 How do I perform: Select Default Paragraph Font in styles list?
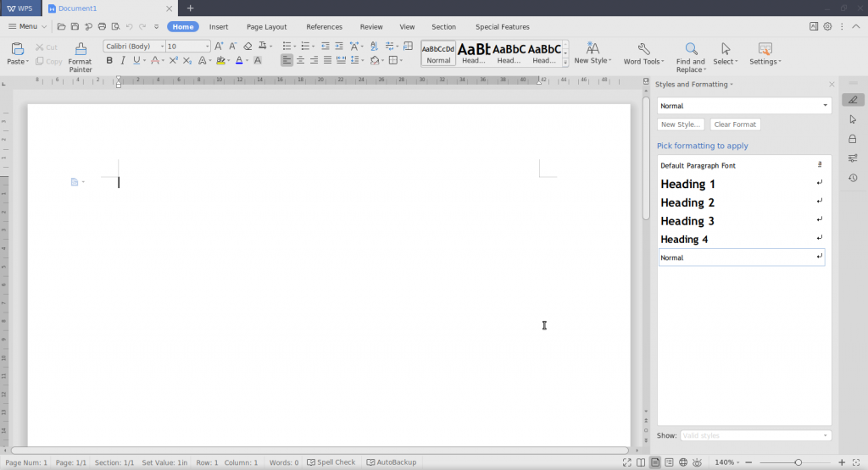[742, 165]
